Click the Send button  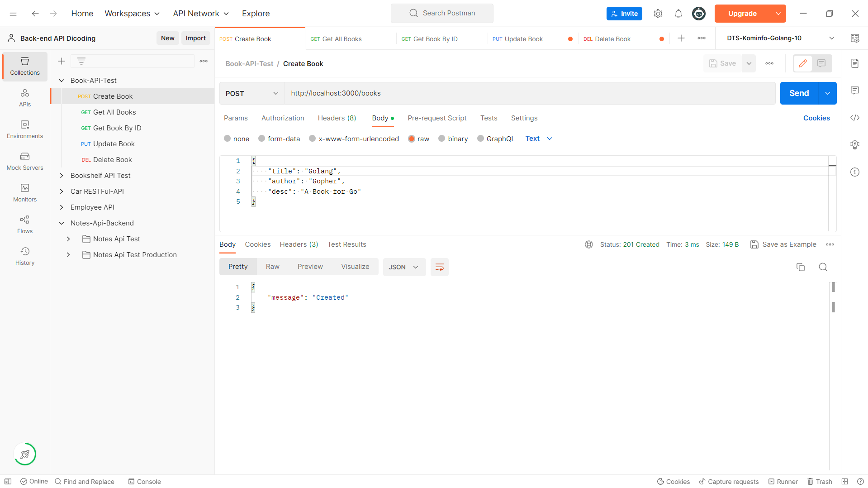[x=798, y=93]
